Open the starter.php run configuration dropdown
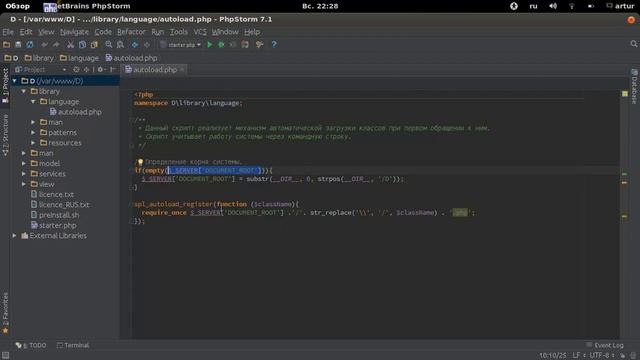This screenshot has height=360, width=640. point(181,45)
